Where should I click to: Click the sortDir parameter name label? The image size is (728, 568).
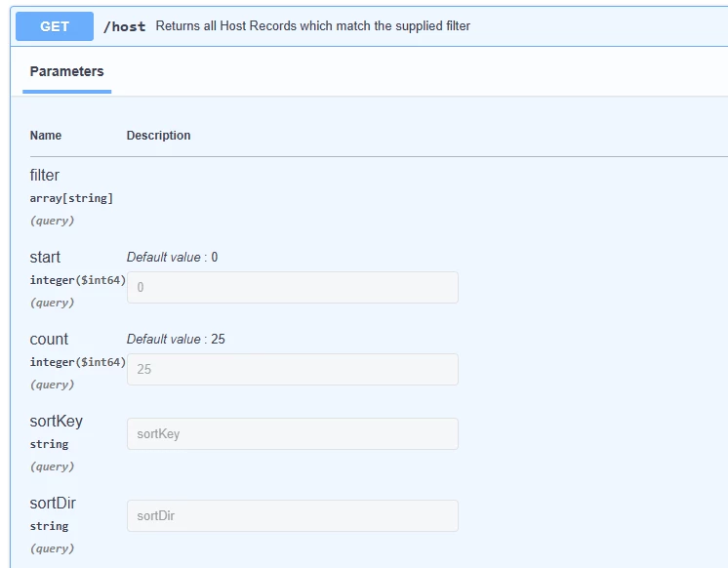click(53, 503)
